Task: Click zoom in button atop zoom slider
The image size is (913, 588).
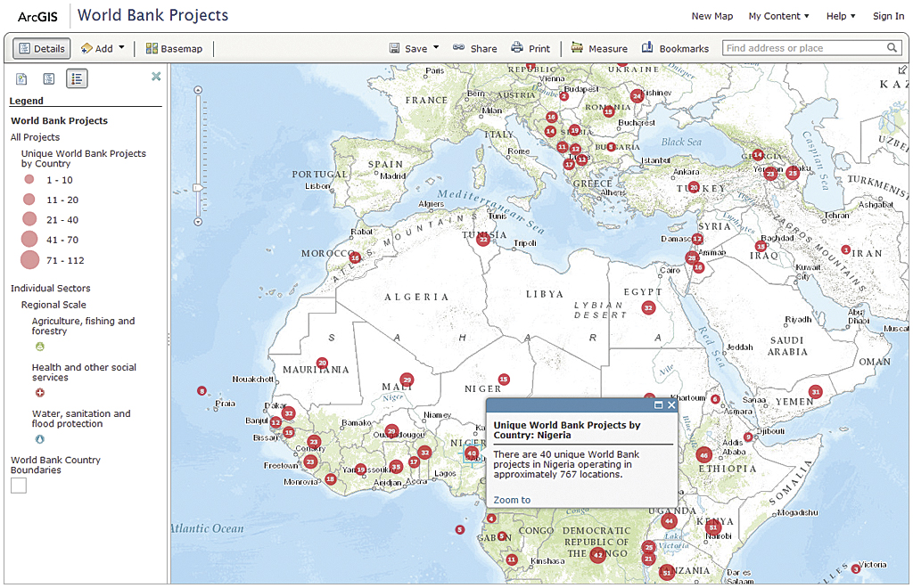Action: (x=198, y=90)
